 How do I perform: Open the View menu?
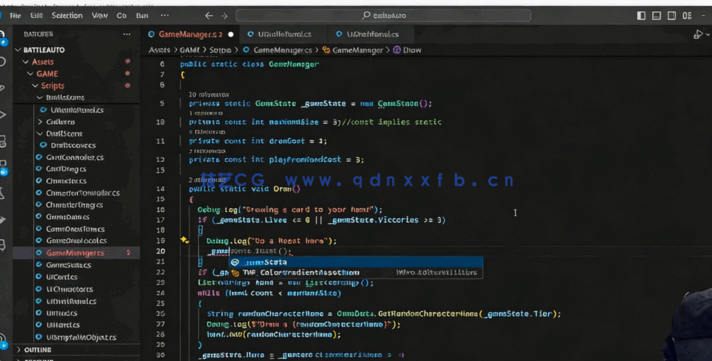99,15
